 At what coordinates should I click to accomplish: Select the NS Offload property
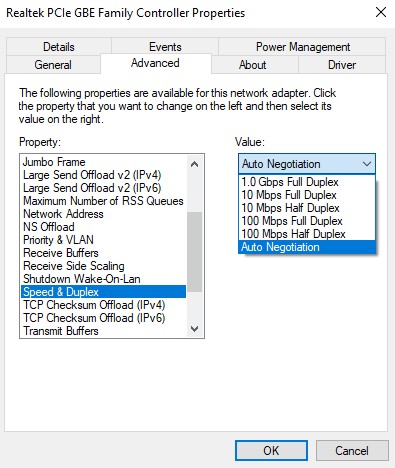103,227
